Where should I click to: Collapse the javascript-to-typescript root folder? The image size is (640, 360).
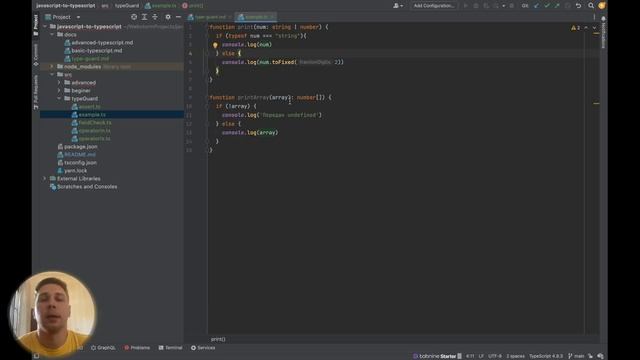45,27
